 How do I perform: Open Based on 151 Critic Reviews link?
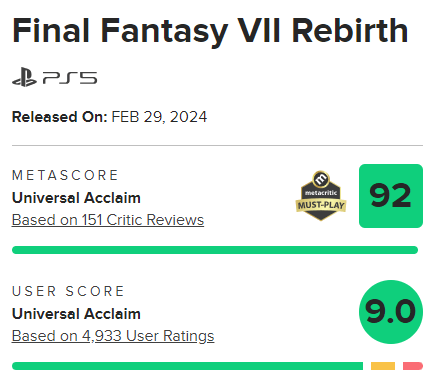pyautogui.click(x=108, y=220)
